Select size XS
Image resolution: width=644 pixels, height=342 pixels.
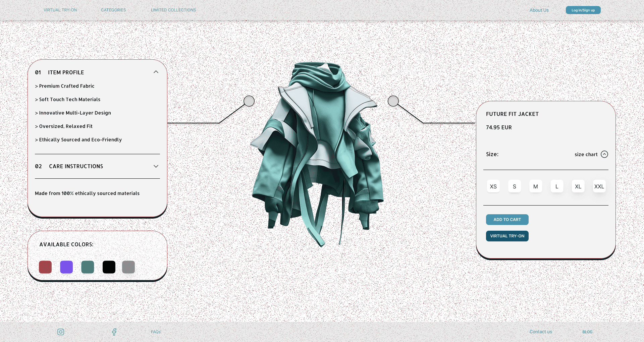tap(493, 186)
